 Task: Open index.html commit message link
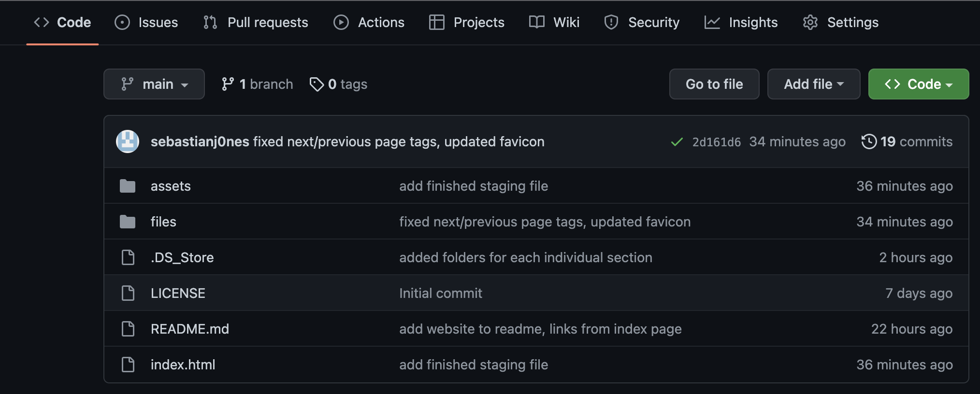coord(474,365)
